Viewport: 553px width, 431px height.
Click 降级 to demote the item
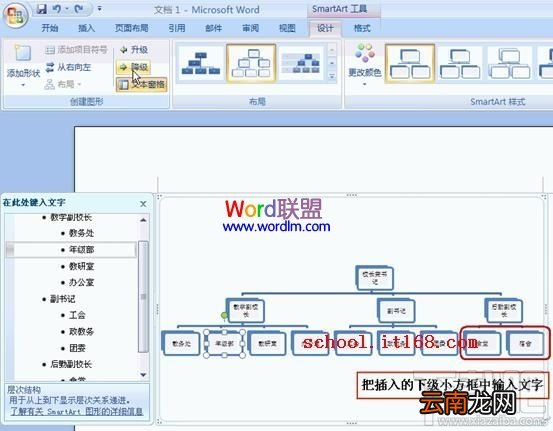134,67
